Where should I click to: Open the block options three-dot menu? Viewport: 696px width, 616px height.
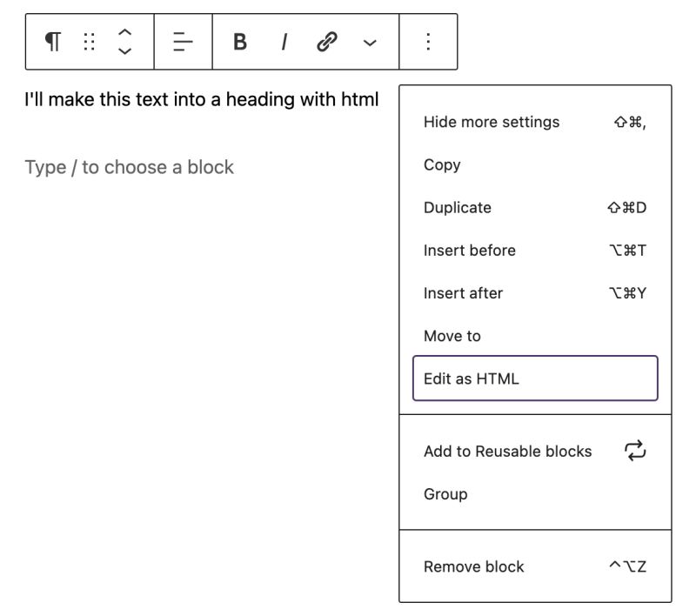pos(426,41)
